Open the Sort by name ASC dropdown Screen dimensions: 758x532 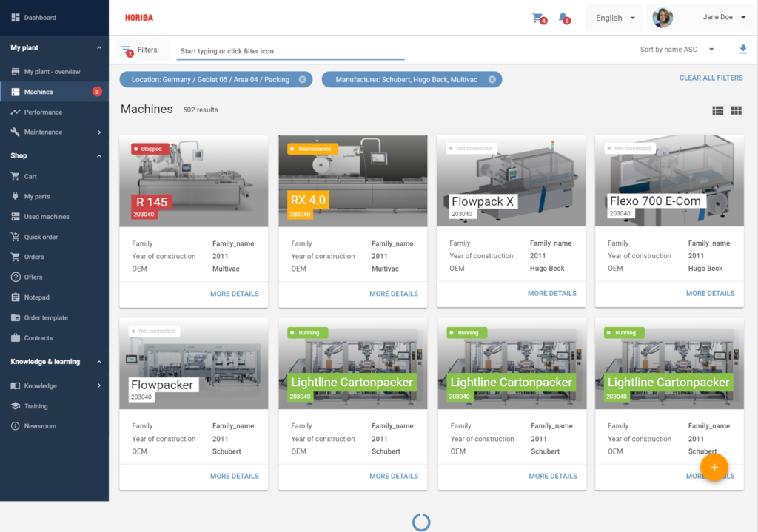(677, 50)
